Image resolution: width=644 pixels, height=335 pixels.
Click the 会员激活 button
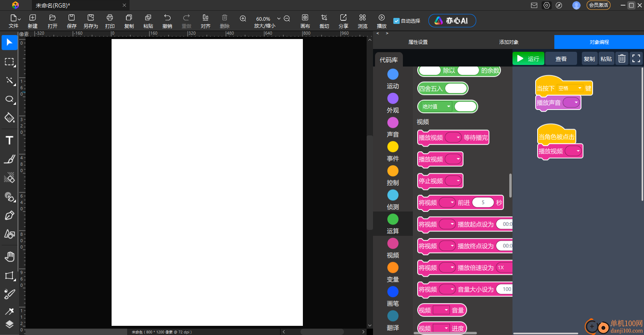click(599, 5)
